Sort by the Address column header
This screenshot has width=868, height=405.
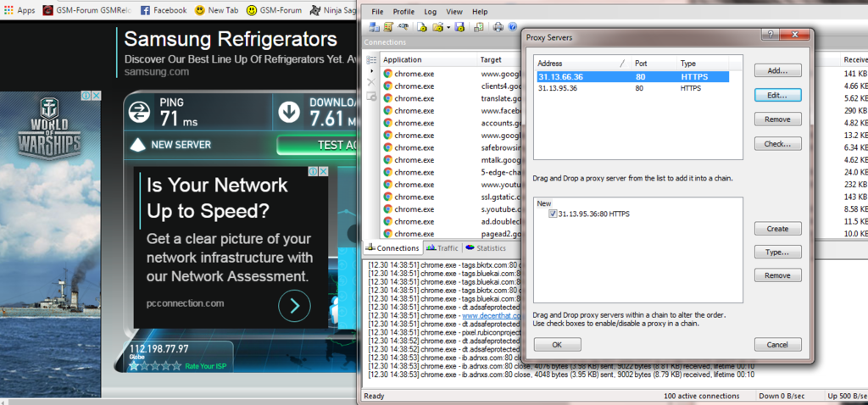(x=583, y=64)
